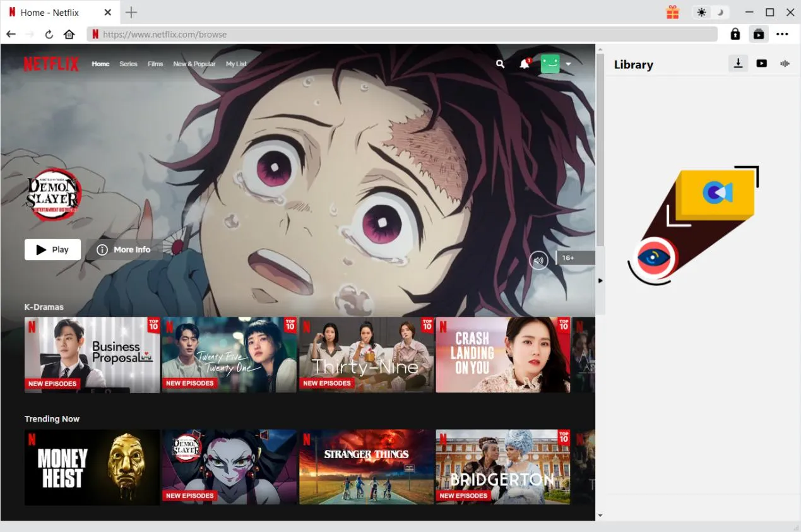The image size is (801, 532).
Task: Open the three-dot more options menu
Action: tap(783, 35)
